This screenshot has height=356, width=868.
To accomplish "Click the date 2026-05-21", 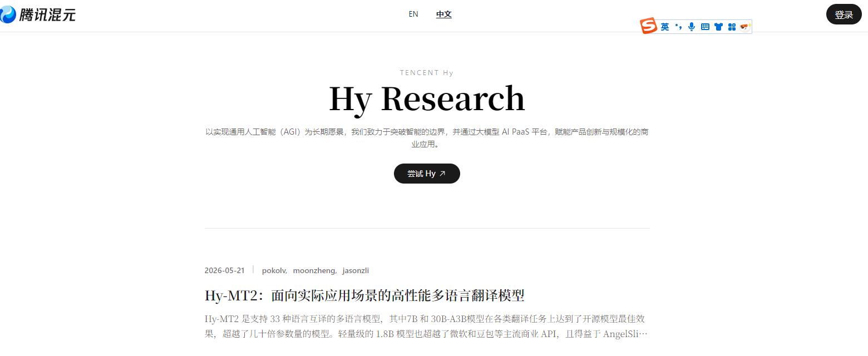I will [225, 270].
